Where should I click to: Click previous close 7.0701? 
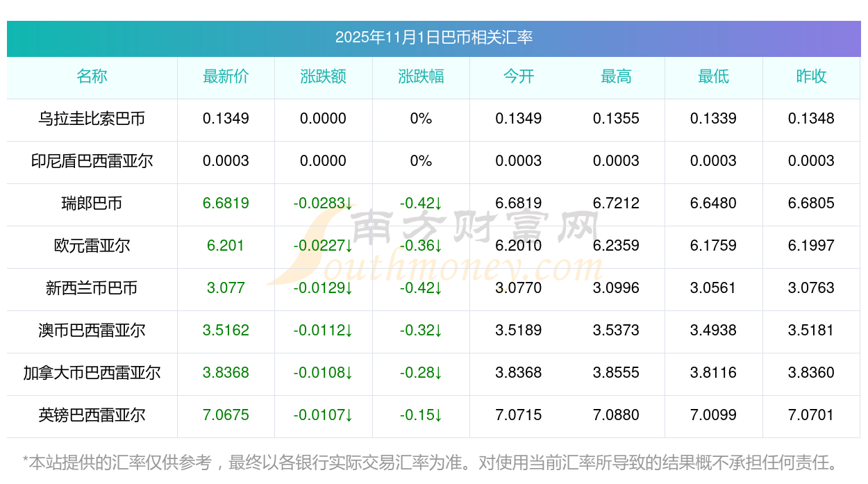pos(811,415)
